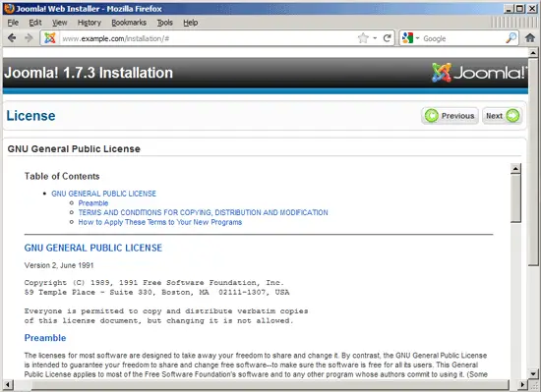Click the Table of Contents heading
Viewport: 541px width, 392px height.
point(62,177)
